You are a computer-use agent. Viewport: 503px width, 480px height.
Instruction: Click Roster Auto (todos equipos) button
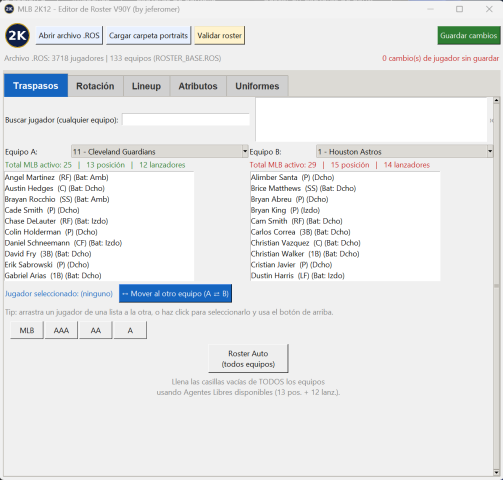click(x=248, y=359)
